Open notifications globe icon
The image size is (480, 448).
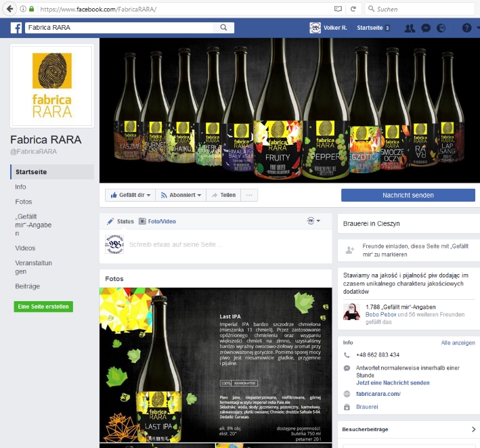441,28
